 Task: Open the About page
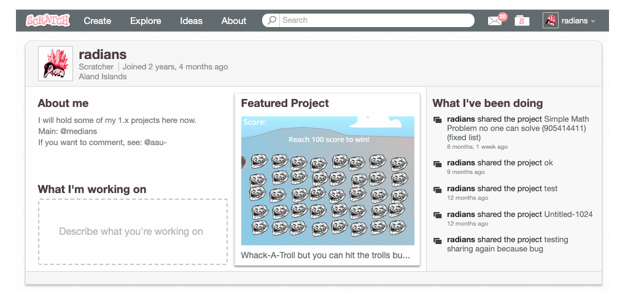coord(234,21)
